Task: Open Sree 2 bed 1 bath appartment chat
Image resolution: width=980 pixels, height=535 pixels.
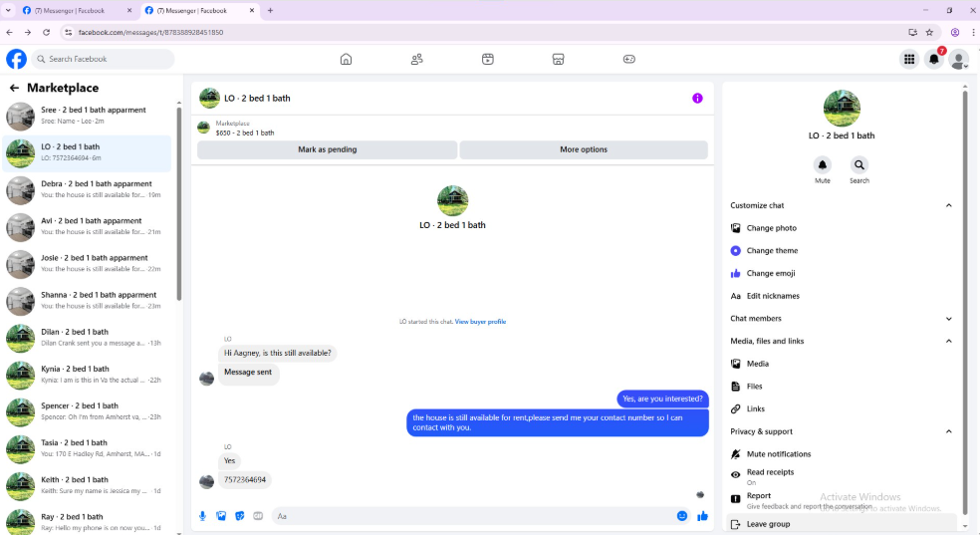Action: 87,116
